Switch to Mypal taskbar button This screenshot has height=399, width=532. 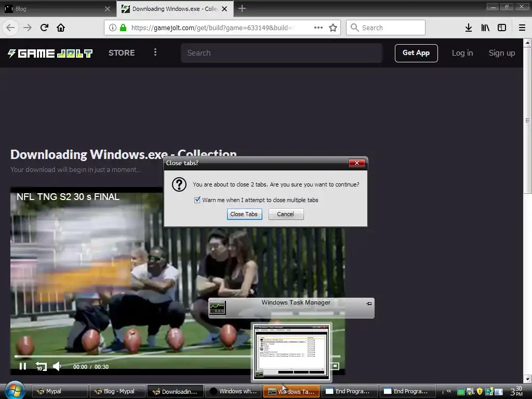click(60, 391)
